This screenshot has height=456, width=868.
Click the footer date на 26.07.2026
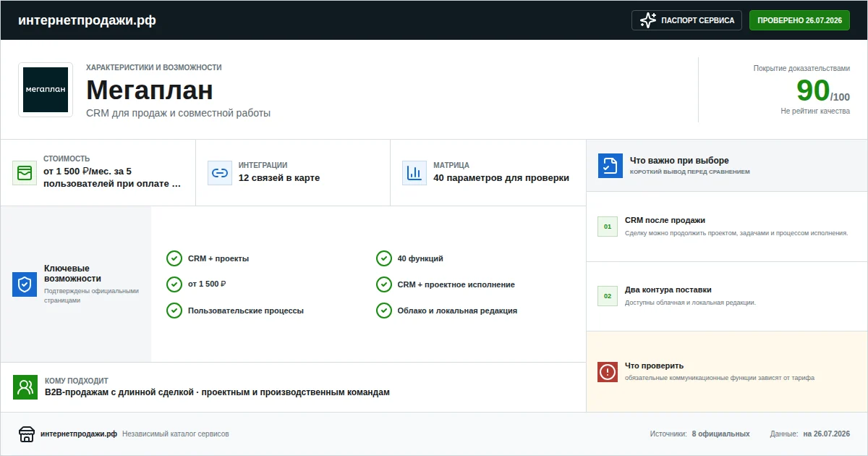826,434
